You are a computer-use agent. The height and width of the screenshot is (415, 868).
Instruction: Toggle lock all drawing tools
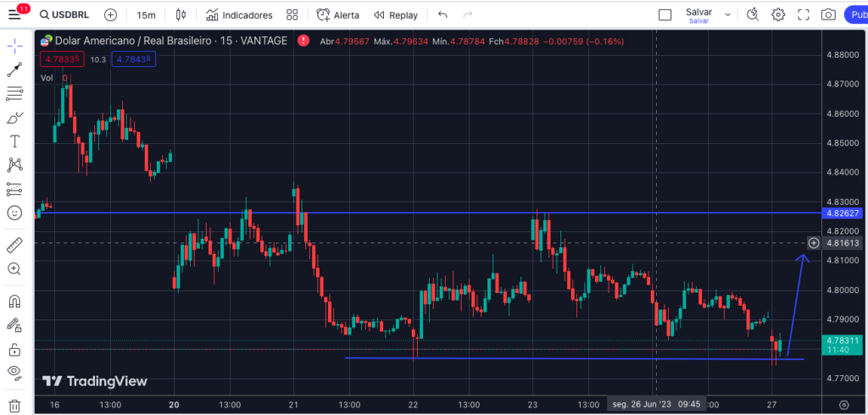(14, 348)
